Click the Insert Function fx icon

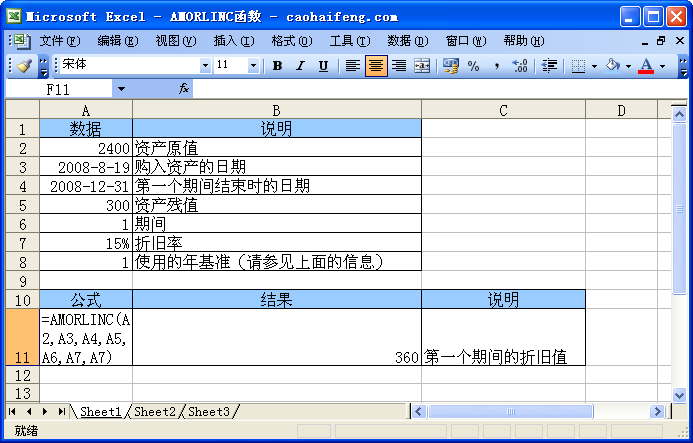(x=184, y=89)
